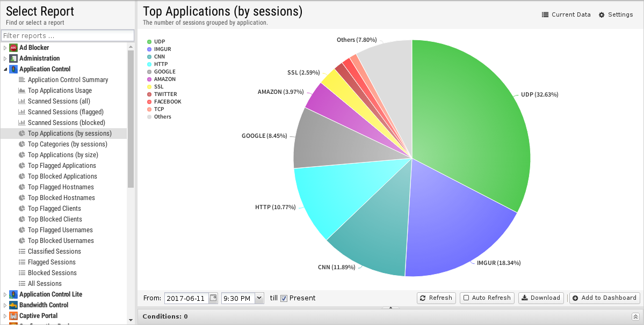Click the Application Control Lite icon

click(13, 294)
